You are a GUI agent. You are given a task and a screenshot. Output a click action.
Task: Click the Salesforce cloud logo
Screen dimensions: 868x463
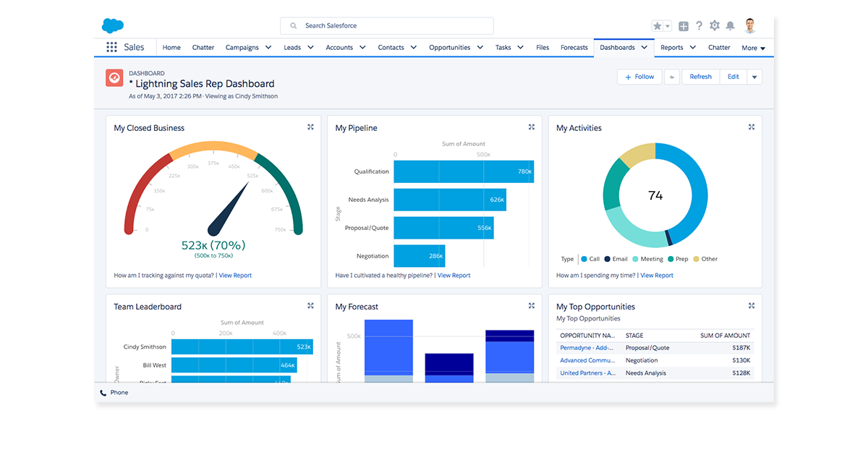[113, 26]
